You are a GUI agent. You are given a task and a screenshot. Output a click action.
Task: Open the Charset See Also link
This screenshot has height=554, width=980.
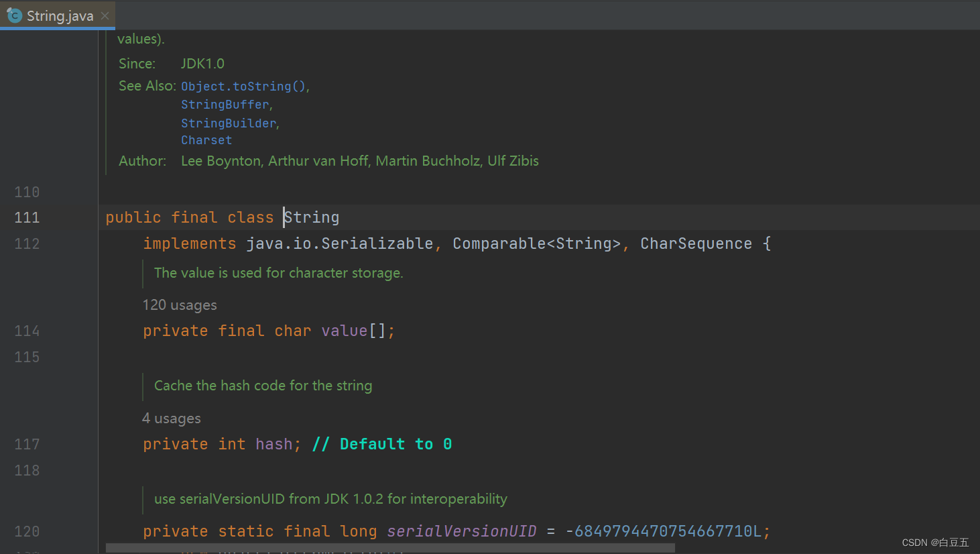pyautogui.click(x=206, y=140)
